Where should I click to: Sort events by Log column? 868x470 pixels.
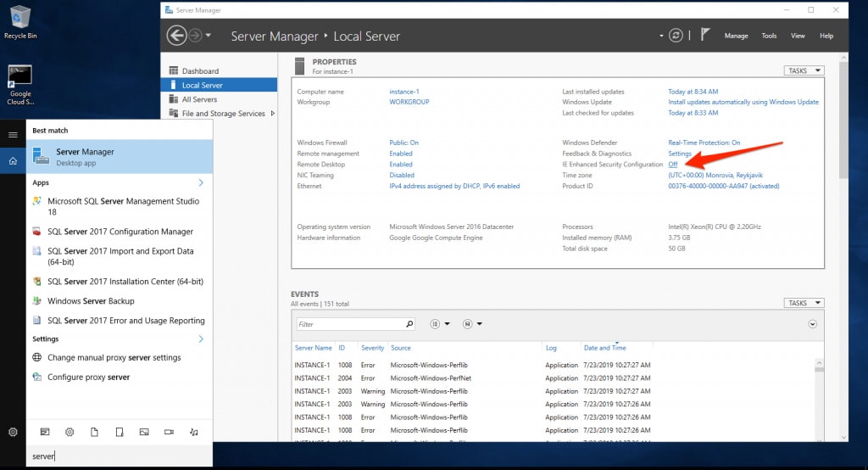(x=551, y=348)
